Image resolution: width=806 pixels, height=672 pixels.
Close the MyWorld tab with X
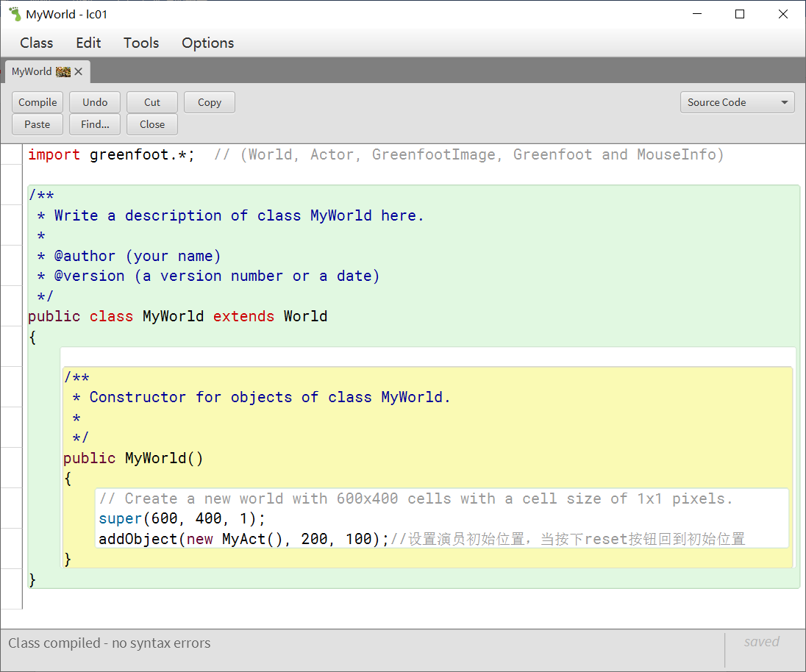(79, 71)
